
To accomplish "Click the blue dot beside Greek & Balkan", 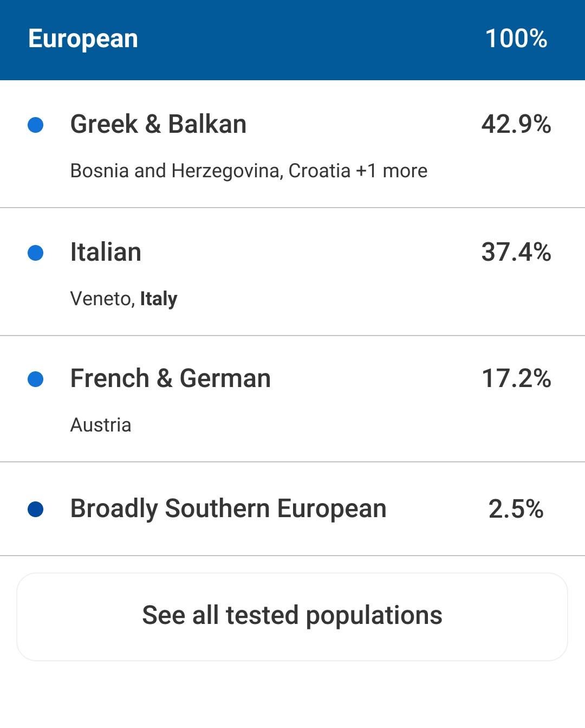I will pyautogui.click(x=35, y=125).
